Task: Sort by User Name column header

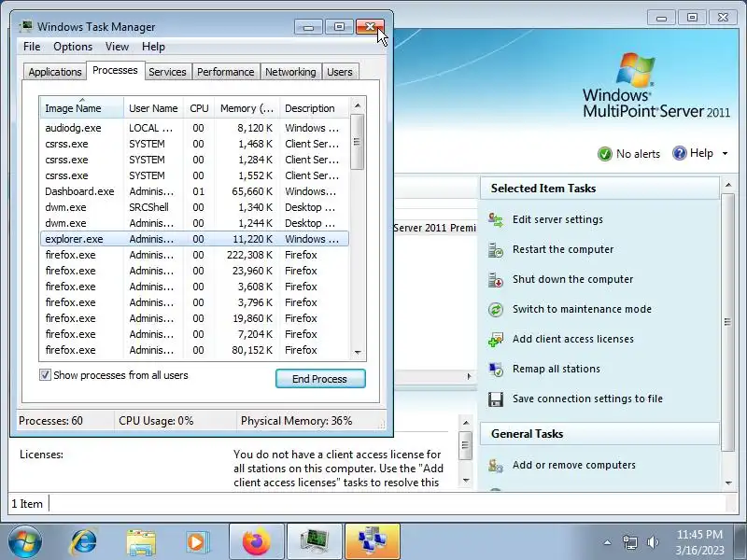Action: (153, 108)
